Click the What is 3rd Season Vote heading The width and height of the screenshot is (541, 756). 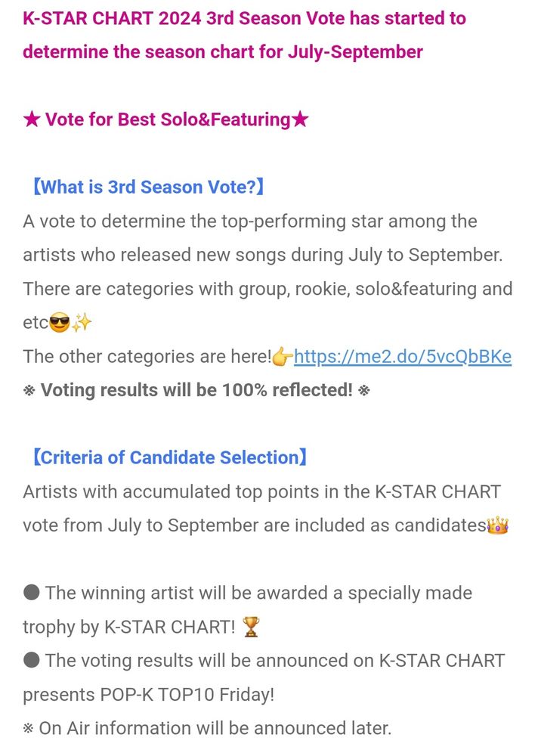(147, 187)
